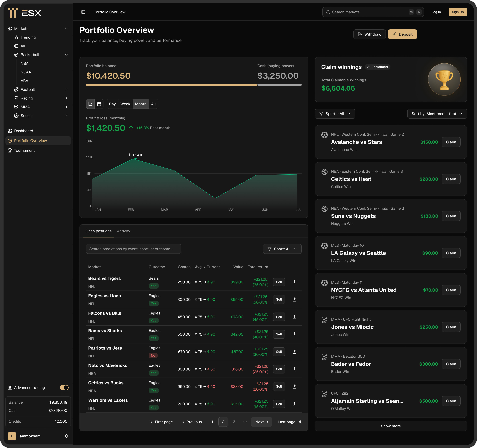This screenshot has height=448, width=477.
Task: Expand the Football submenu
Action: [x=66, y=90]
